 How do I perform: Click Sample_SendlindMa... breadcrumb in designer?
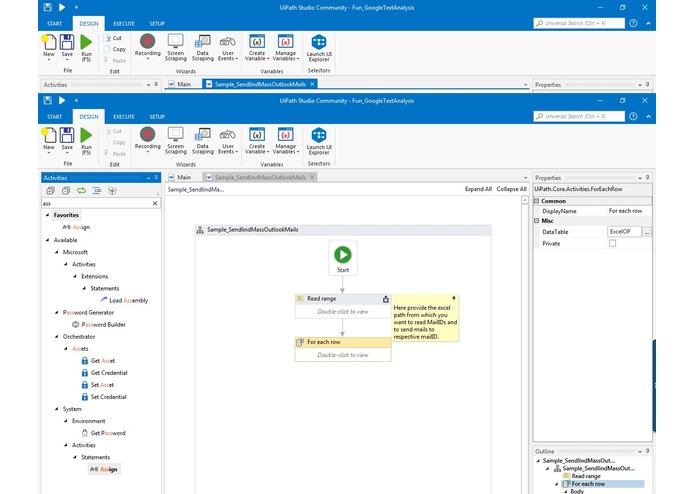195,189
